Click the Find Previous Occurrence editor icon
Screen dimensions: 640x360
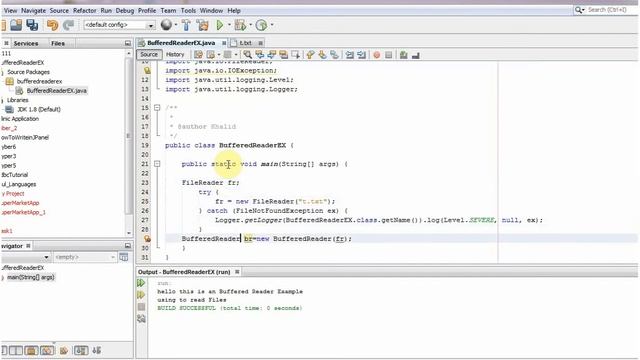point(260,55)
